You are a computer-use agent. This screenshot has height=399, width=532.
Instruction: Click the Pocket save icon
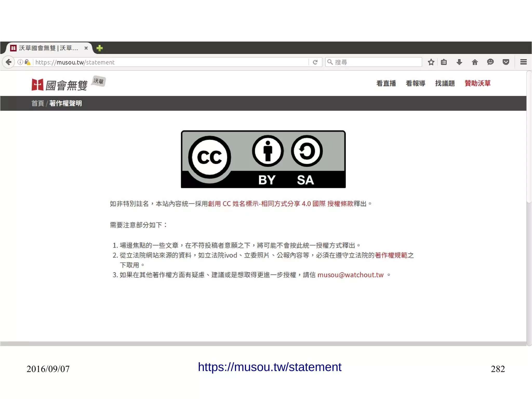coord(506,62)
